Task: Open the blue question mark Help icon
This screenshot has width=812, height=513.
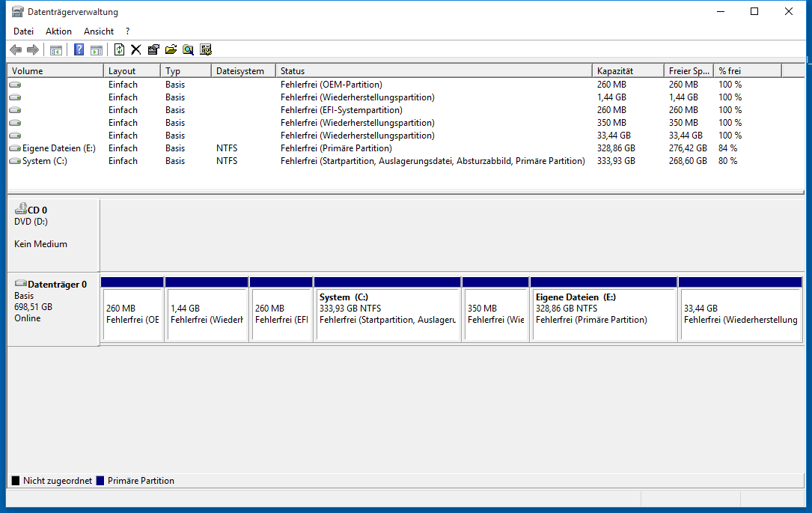Action: point(79,50)
